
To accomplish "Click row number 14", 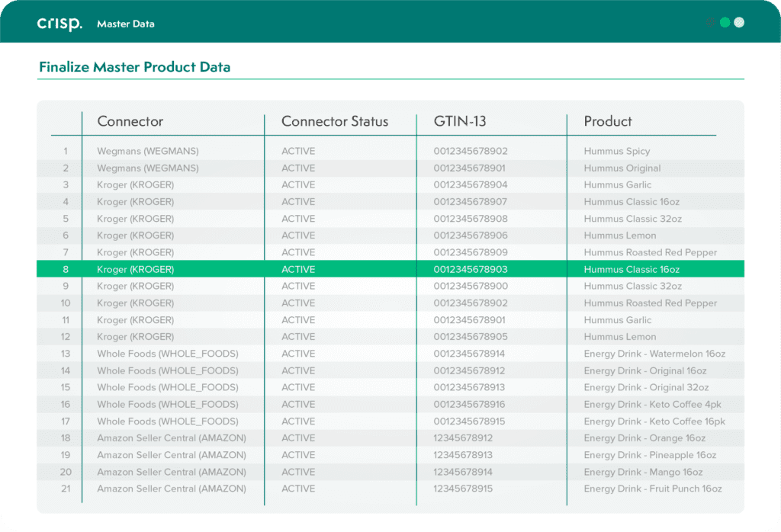I will pos(66,370).
